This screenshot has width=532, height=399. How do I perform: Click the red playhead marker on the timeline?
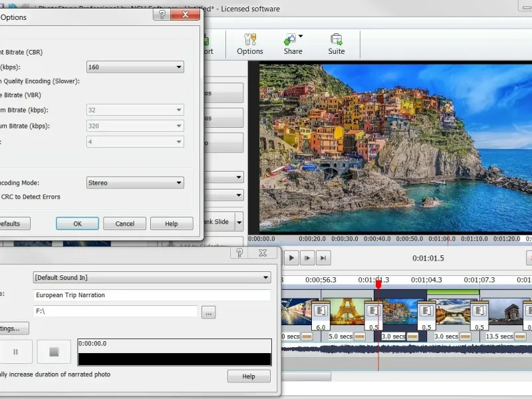point(378,284)
